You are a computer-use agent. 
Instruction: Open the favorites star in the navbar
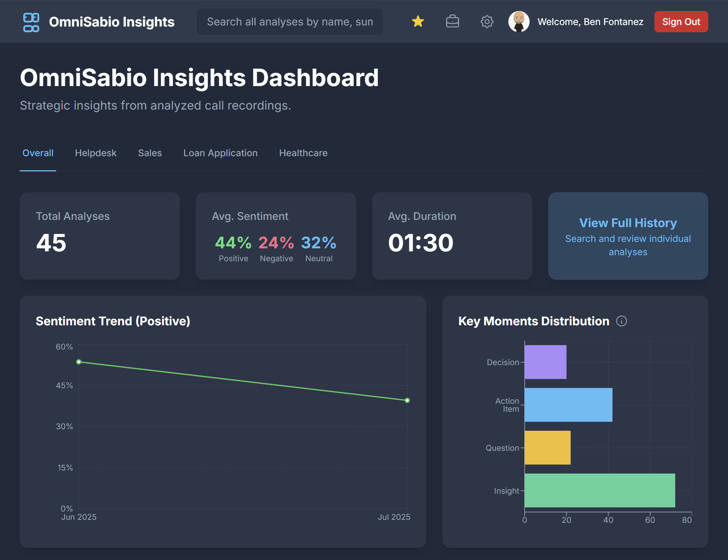coord(417,22)
